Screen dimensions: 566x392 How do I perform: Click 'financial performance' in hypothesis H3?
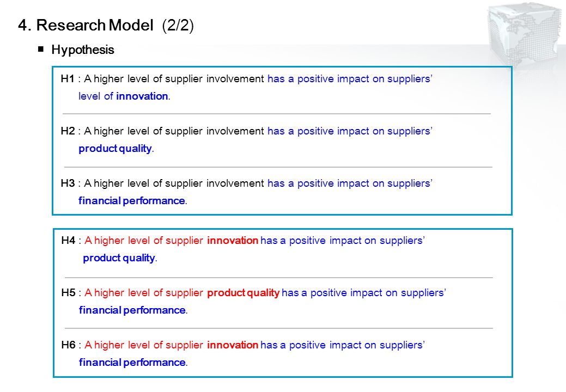pos(132,201)
